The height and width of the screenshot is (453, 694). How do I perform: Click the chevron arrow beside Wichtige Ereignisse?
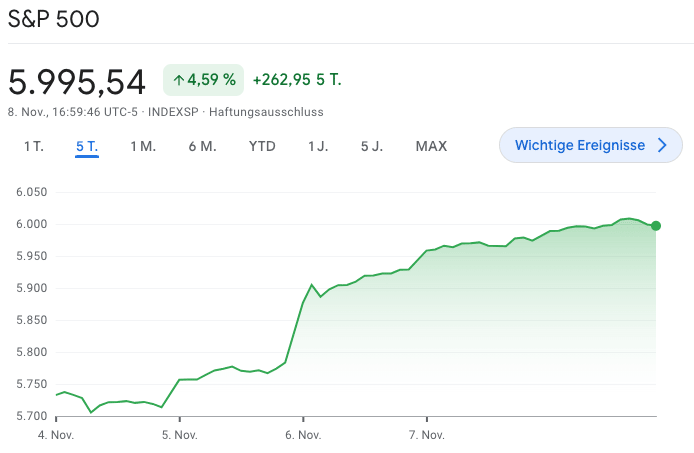[662, 145]
